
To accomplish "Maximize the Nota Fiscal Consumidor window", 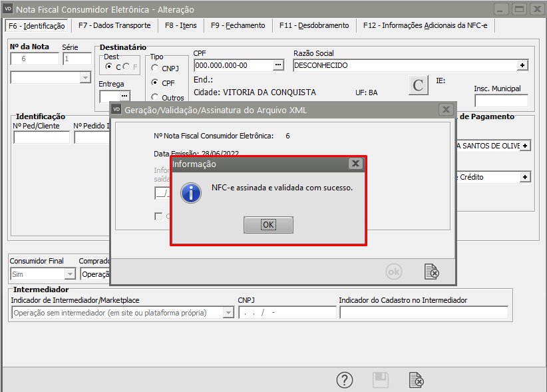I will pyautogui.click(x=519, y=9).
